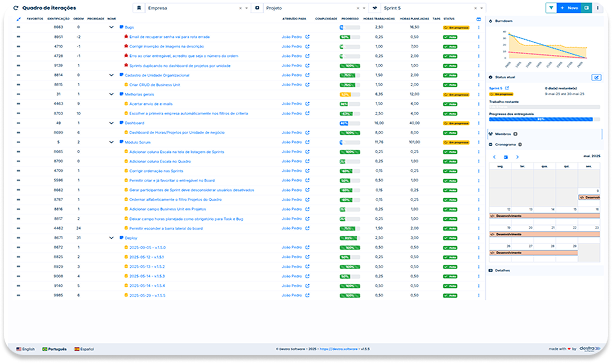Go to next month in Cronograma calendar
Image resolution: width=612 pixels, height=363 pixels.
pos(517,157)
